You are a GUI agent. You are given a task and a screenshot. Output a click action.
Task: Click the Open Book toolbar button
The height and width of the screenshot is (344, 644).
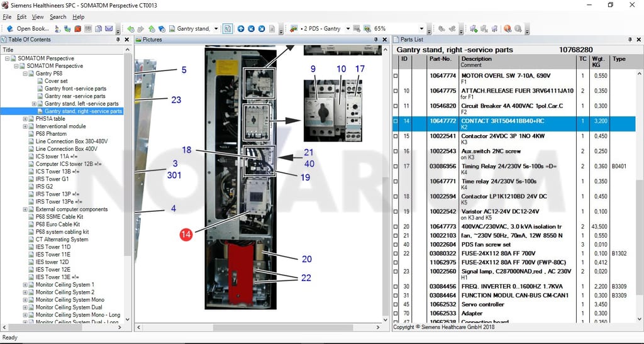click(x=28, y=29)
